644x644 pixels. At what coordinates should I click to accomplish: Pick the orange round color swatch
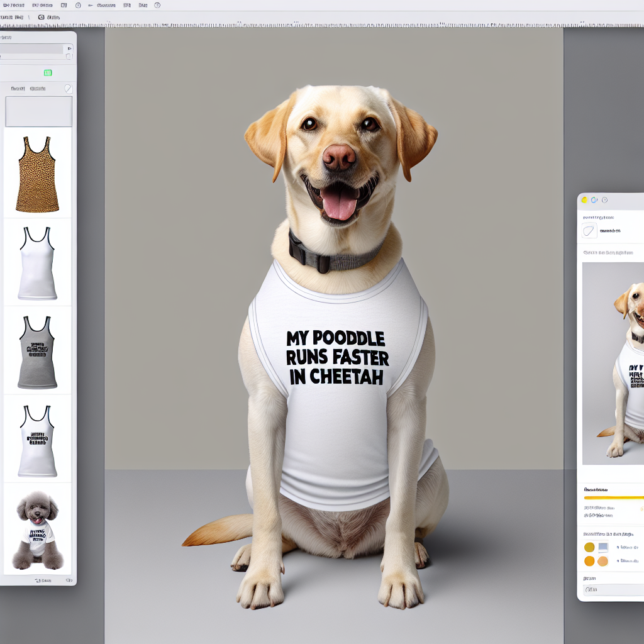pyautogui.click(x=589, y=561)
